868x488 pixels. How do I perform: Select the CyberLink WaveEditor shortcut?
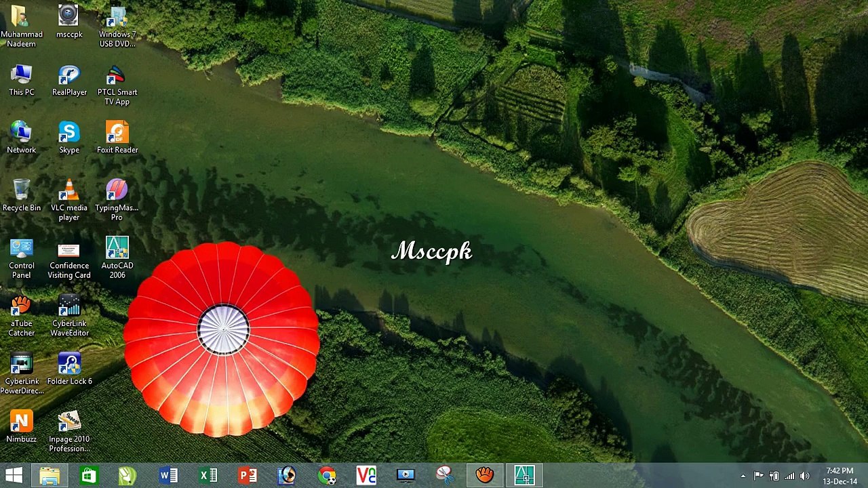(69, 316)
